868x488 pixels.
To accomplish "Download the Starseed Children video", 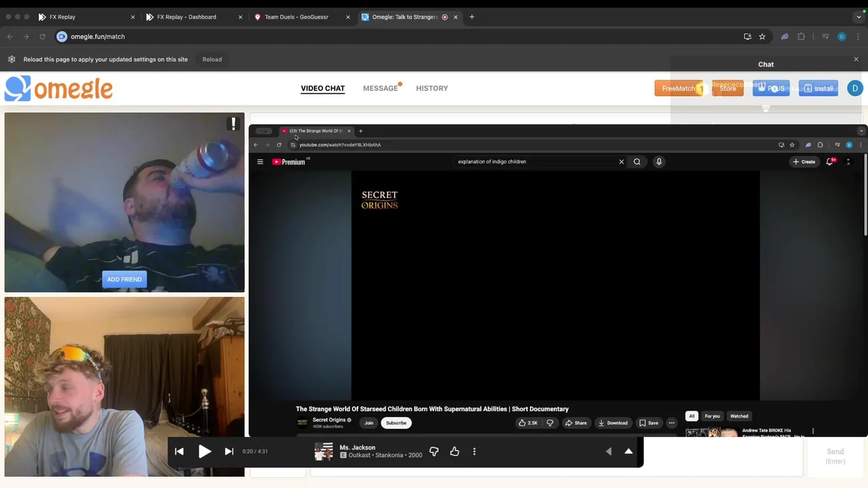I will [613, 423].
